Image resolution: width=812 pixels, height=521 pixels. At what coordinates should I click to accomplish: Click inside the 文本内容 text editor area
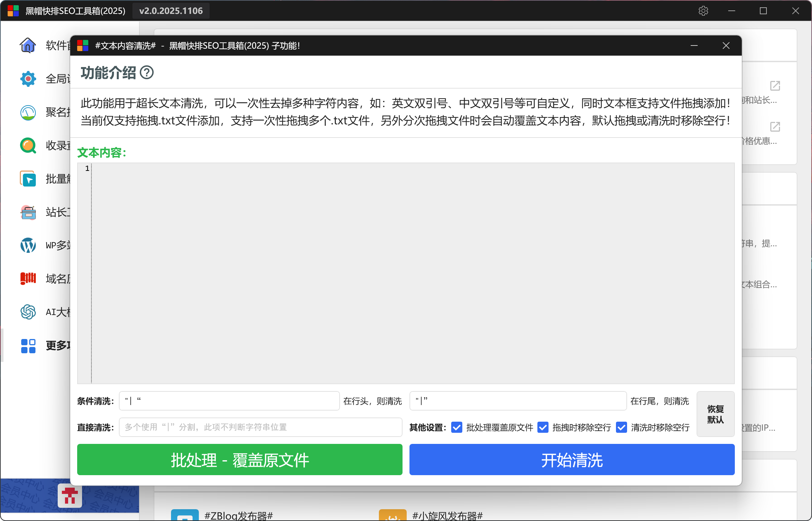[412, 273]
